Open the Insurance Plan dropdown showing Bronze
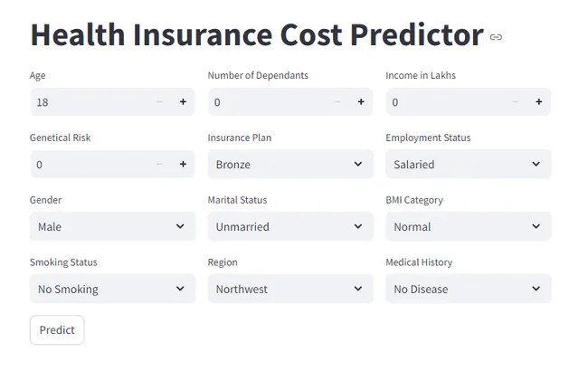The image size is (588, 371). point(290,165)
